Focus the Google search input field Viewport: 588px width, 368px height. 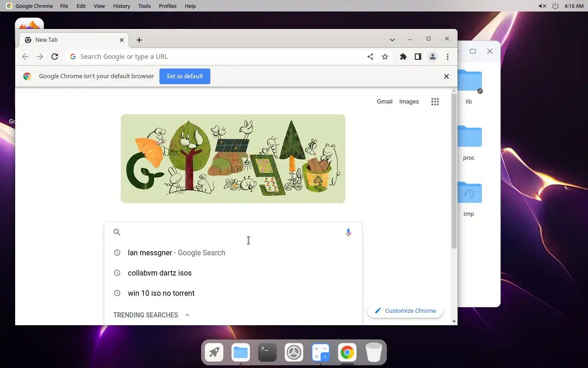tap(233, 232)
